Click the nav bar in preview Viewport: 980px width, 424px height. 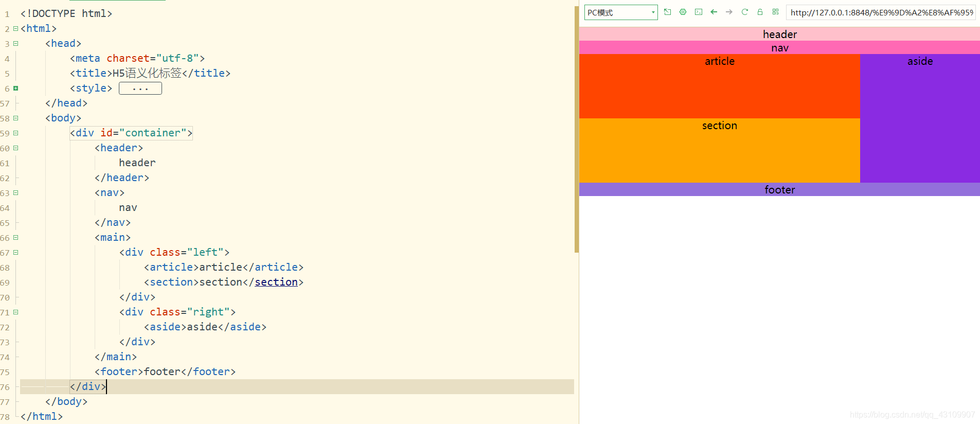[779, 47]
